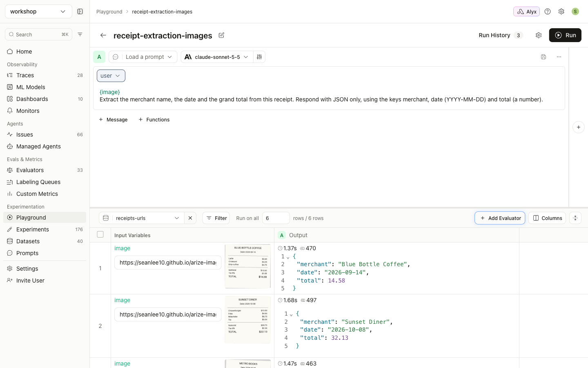Open the receipts-urls dataset dropdown
588x368 pixels.
(x=142, y=218)
